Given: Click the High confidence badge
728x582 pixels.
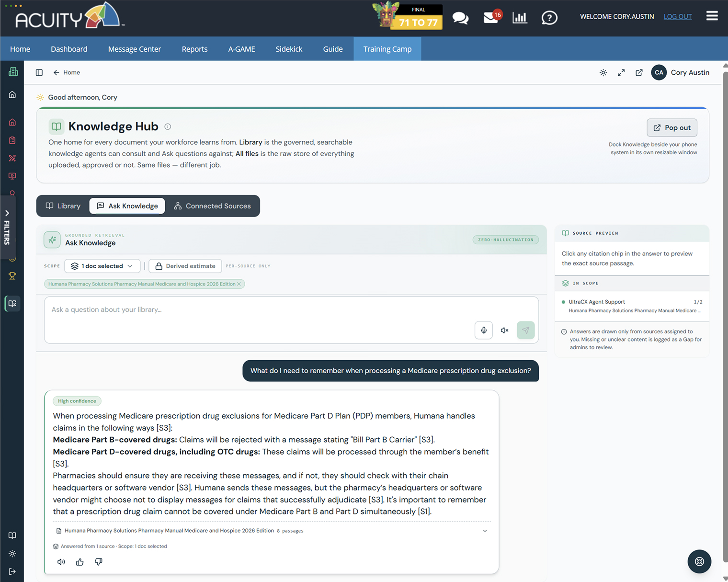Looking at the screenshot, I should point(77,401).
